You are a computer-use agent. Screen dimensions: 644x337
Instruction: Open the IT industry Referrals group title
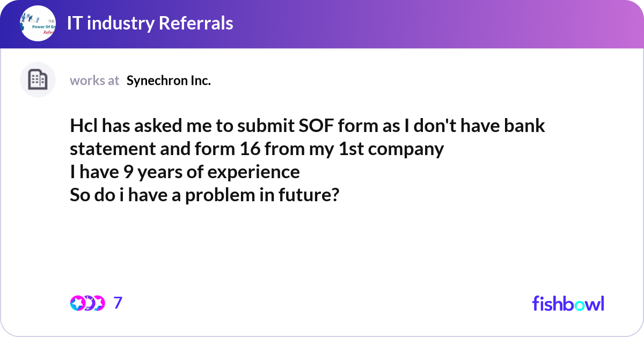[x=150, y=23]
